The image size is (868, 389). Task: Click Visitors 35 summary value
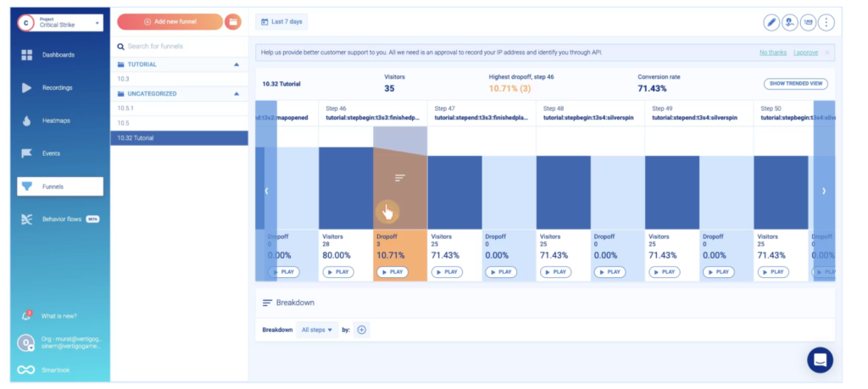(389, 88)
